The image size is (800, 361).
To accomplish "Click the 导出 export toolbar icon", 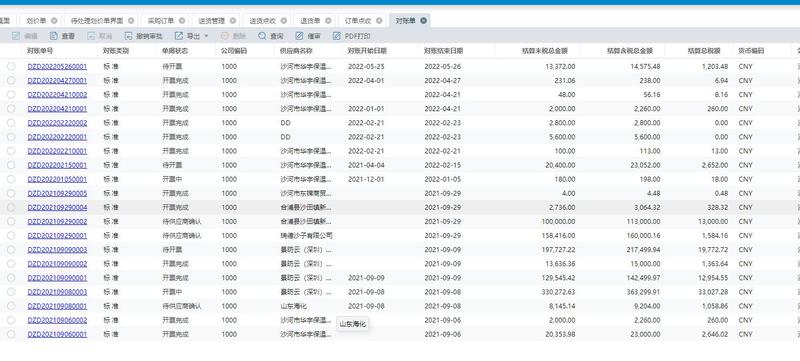I will pos(179,36).
